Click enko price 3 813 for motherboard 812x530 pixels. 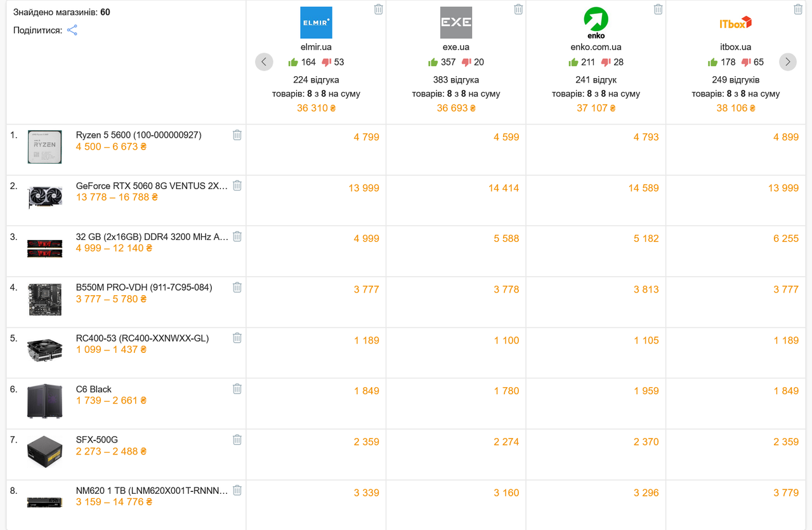pyautogui.click(x=646, y=289)
